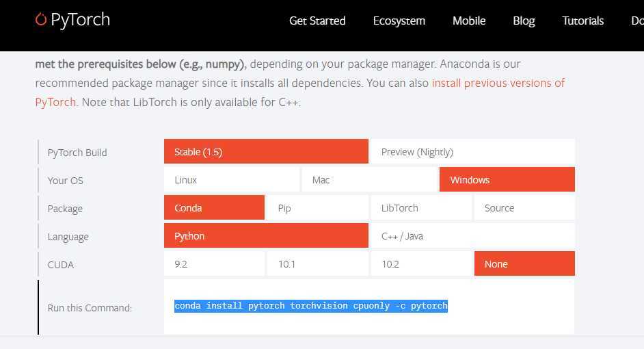Open the Blog link in navbar
This screenshot has height=349, width=644.
coord(524,21)
